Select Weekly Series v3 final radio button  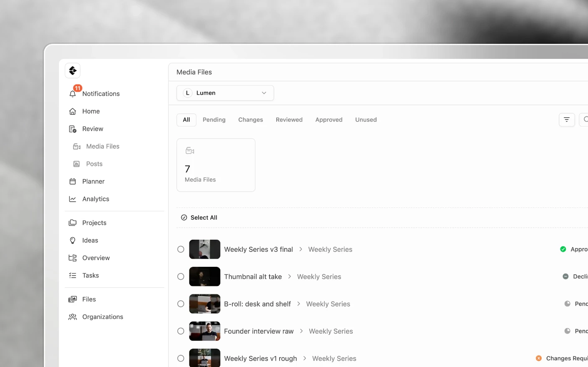pos(181,249)
